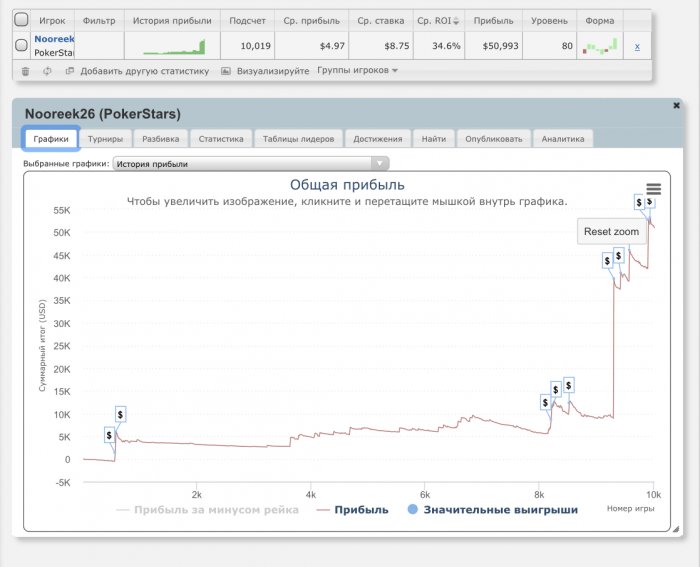Open the Nooreek player link
The width and height of the screenshot is (700, 567).
(54, 39)
